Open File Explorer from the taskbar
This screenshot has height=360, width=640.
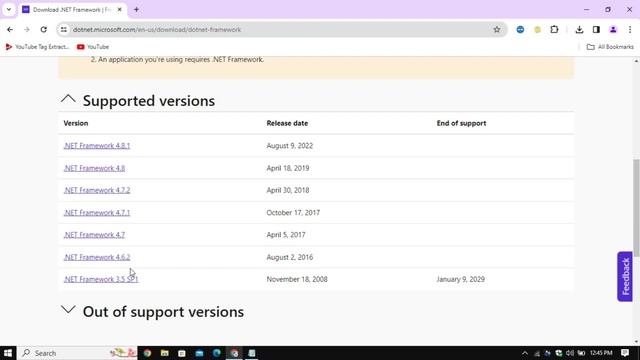(x=164, y=353)
